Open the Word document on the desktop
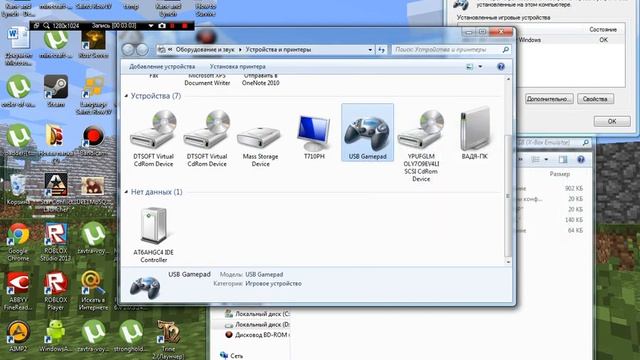Viewport: 640px width, 360px height. tap(18, 47)
